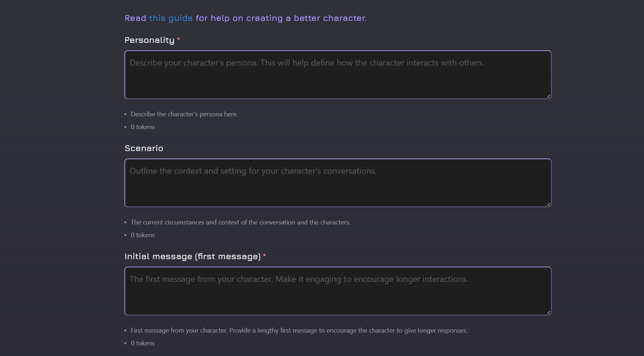The image size is (644, 356).
Task: Open the 'this guide' link
Action: coord(171,18)
